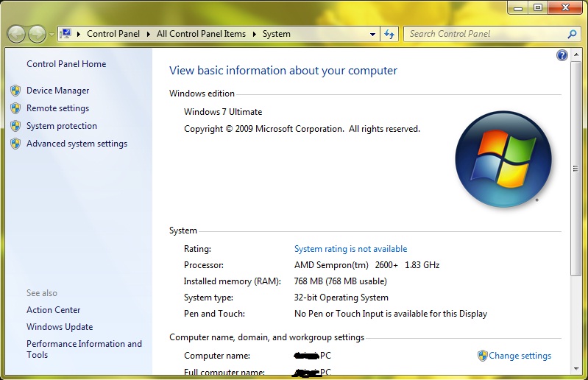Minimize the System window
Screen dimensions: 588x380
pos(518,7)
